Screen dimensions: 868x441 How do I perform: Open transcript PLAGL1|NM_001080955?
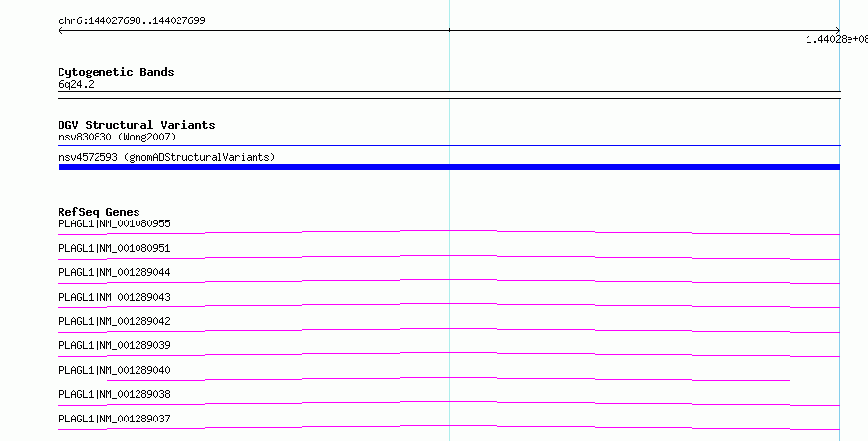point(114,223)
